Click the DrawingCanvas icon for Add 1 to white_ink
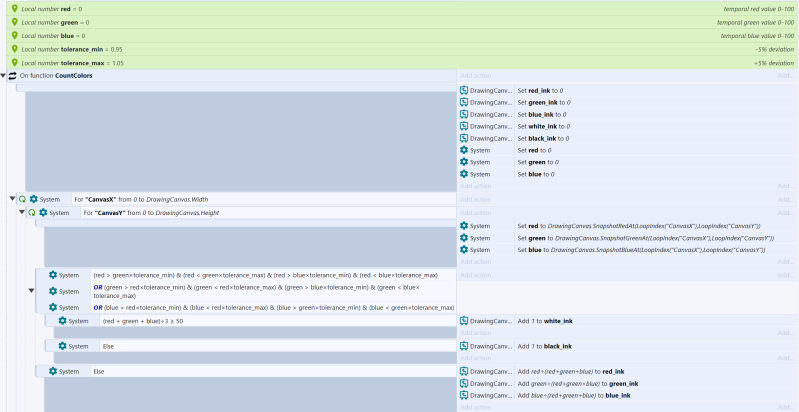Viewport: 799px width, 412px height. pyautogui.click(x=464, y=321)
